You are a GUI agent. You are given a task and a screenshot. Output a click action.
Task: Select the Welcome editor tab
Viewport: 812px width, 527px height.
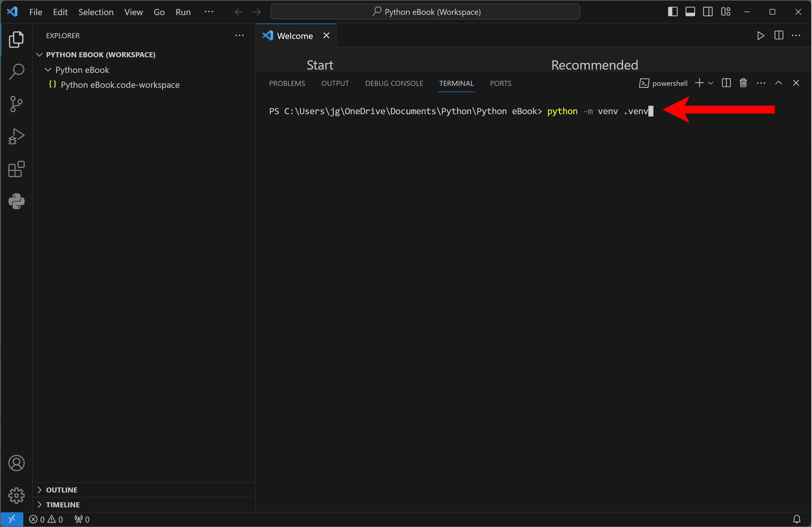(295, 36)
